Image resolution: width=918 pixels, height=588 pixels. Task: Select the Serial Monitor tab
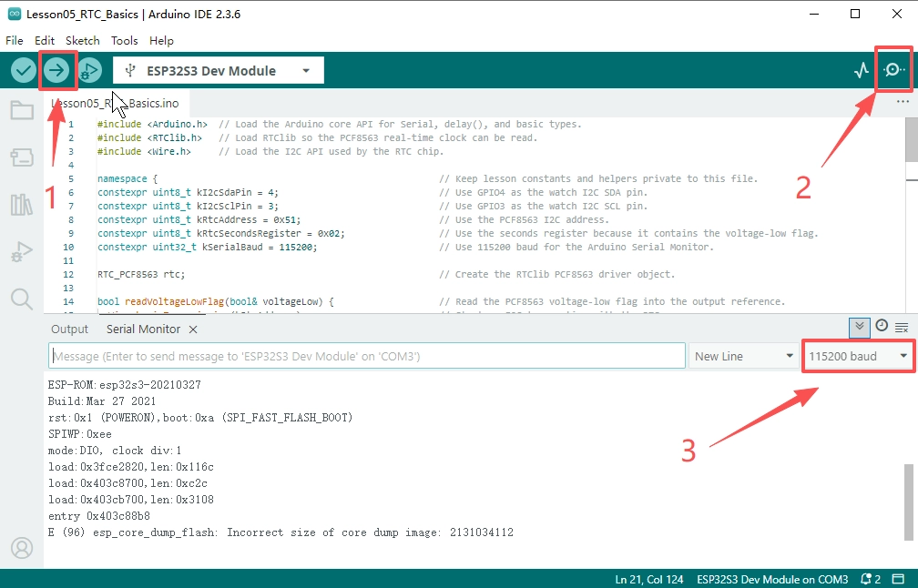[144, 329]
